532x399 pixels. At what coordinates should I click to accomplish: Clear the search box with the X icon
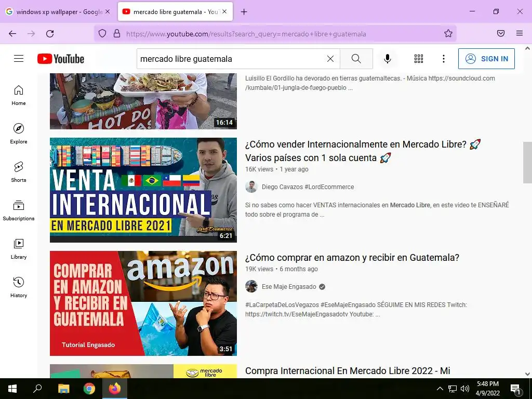click(x=330, y=59)
